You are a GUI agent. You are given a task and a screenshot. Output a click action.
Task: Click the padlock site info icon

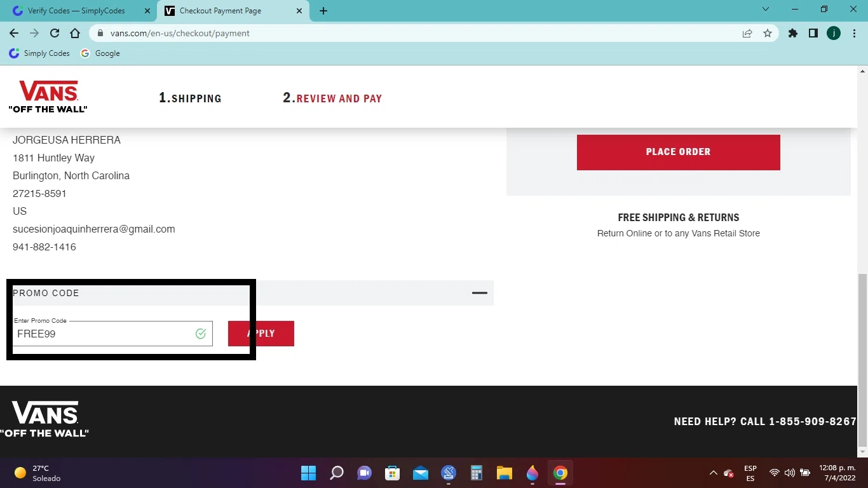(x=100, y=33)
